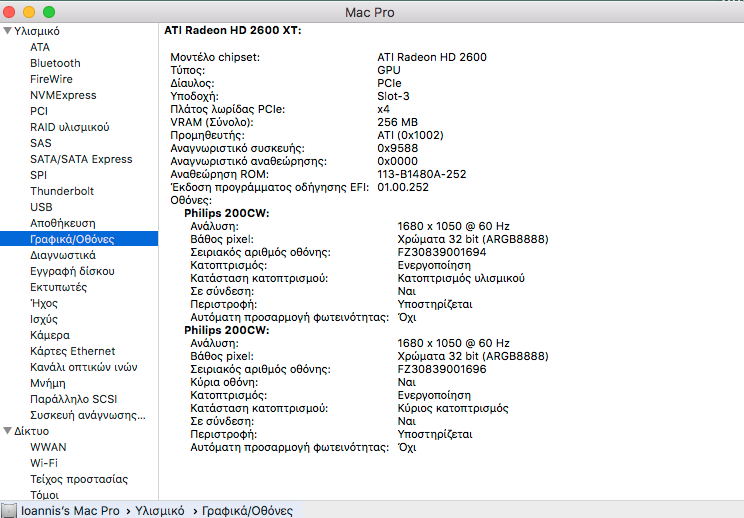The width and height of the screenshot is (744, 518).
Task: Select RAID υλισμικού in the sidebar
Action: click(70, 127)
